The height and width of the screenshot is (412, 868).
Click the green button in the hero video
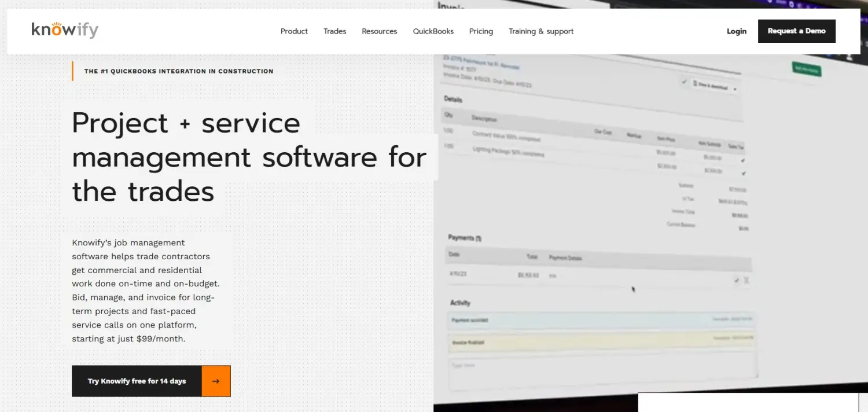807,69
